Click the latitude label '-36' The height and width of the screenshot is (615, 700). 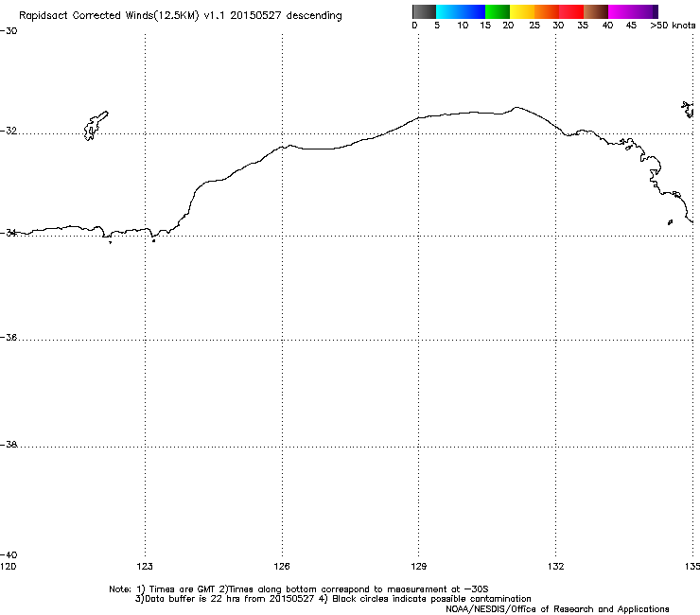(x=9, y=337)
